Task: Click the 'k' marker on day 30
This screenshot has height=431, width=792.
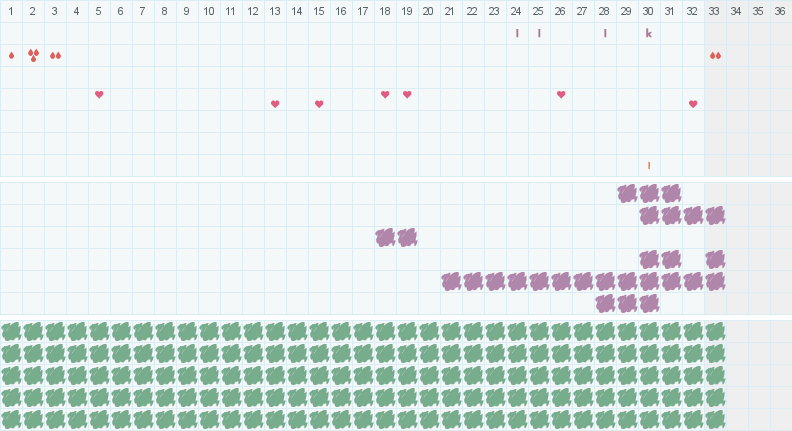Action: pyautogui.click(x=649, y=33)
